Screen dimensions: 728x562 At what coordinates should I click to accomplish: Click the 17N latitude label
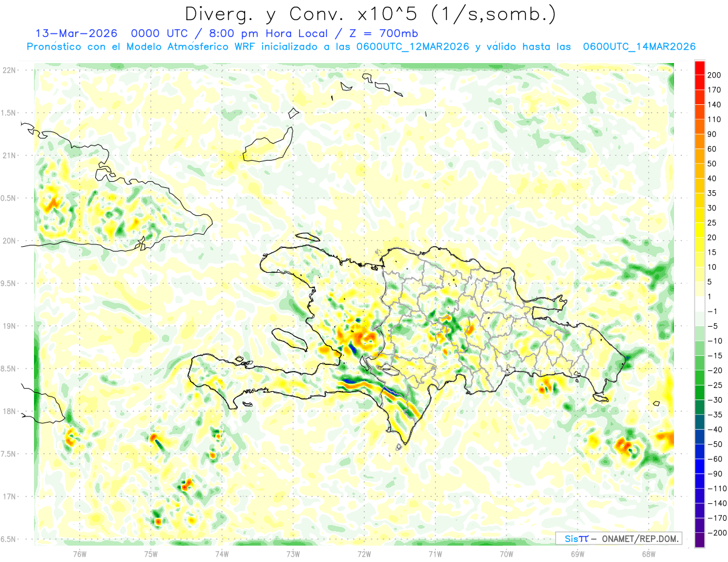click(x=8, y=497)
